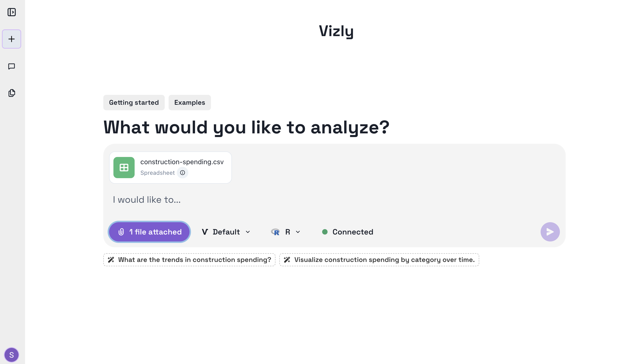Image resolution: width=642 pixels, height=364 pixels.
Task: Choose Visualize construction spending by category suggestion
Action: click(x=379, y=260)
